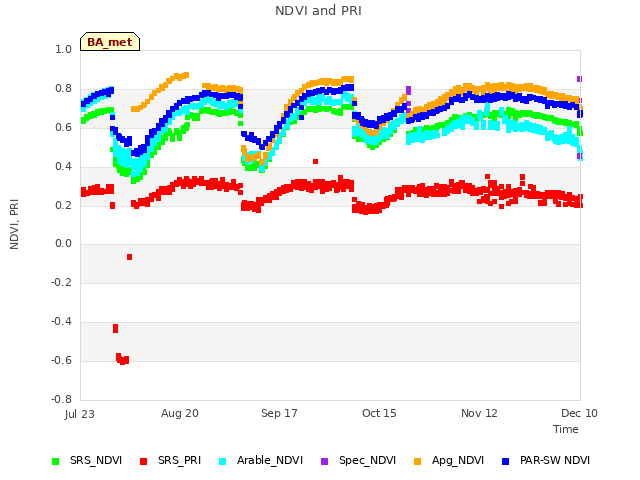Click the y-axis label NDVI, PRI
The width and height of the screenshot is (640, 480).
click(14, 224)
